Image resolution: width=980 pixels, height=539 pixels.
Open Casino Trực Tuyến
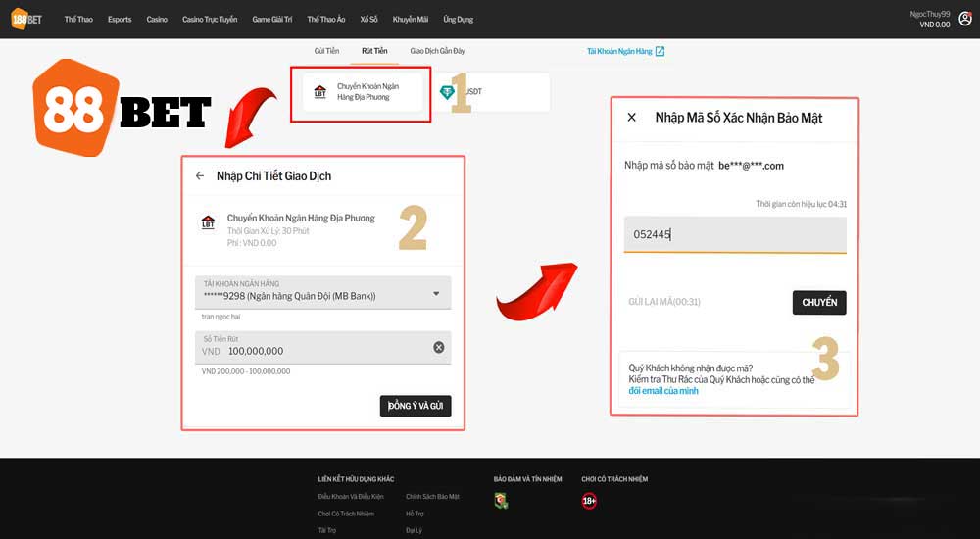click(x=210, y=20)
